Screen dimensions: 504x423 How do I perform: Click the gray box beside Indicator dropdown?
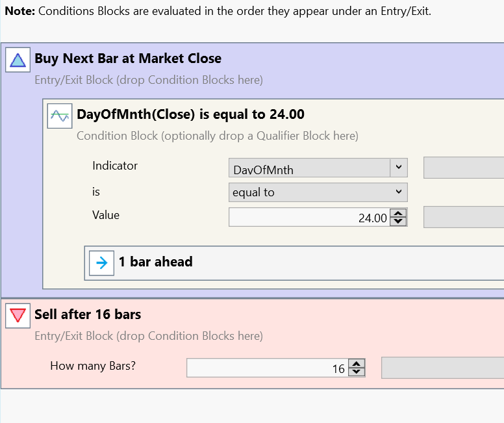click(x=463, y=168)
